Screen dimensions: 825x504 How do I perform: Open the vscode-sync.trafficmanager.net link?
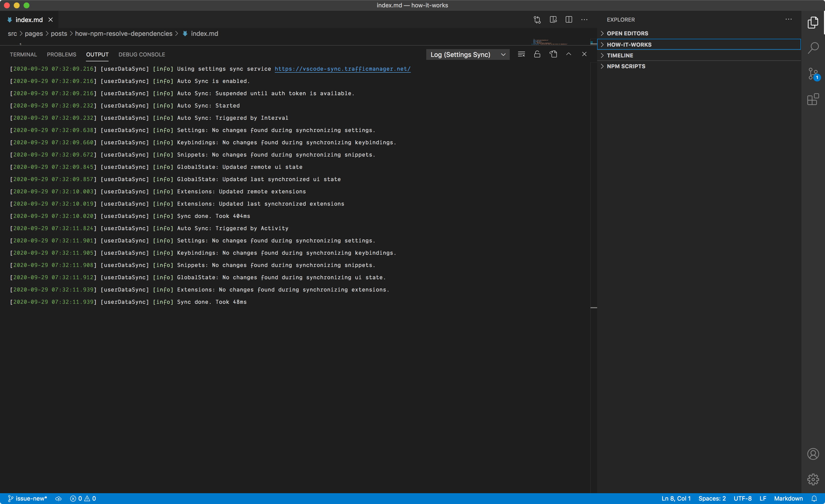point(343,69)
